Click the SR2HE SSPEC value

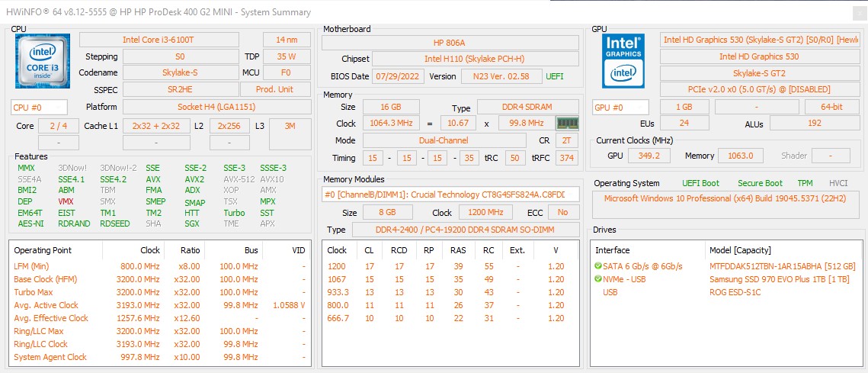(180, 89)
